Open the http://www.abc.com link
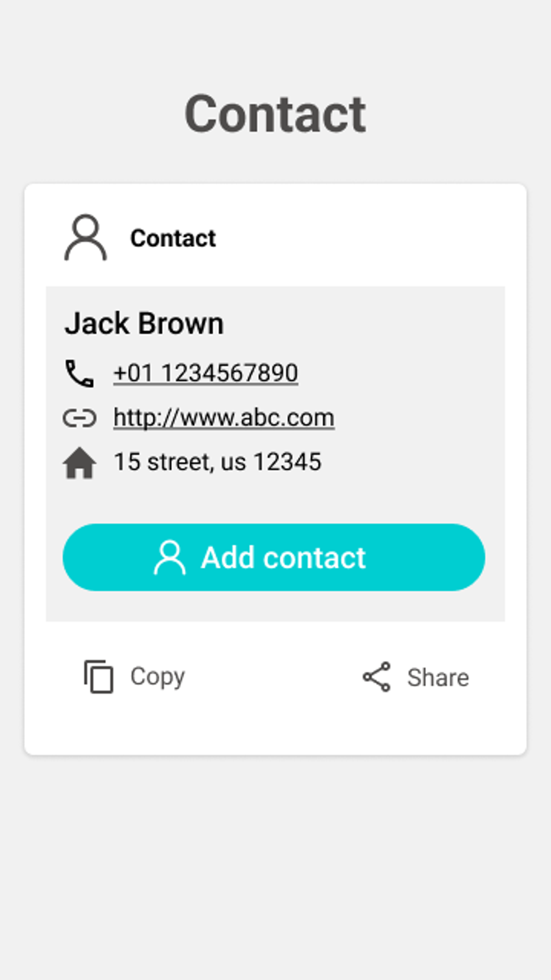The width and height of the screenshot is (551, 980). click(224, 418)
